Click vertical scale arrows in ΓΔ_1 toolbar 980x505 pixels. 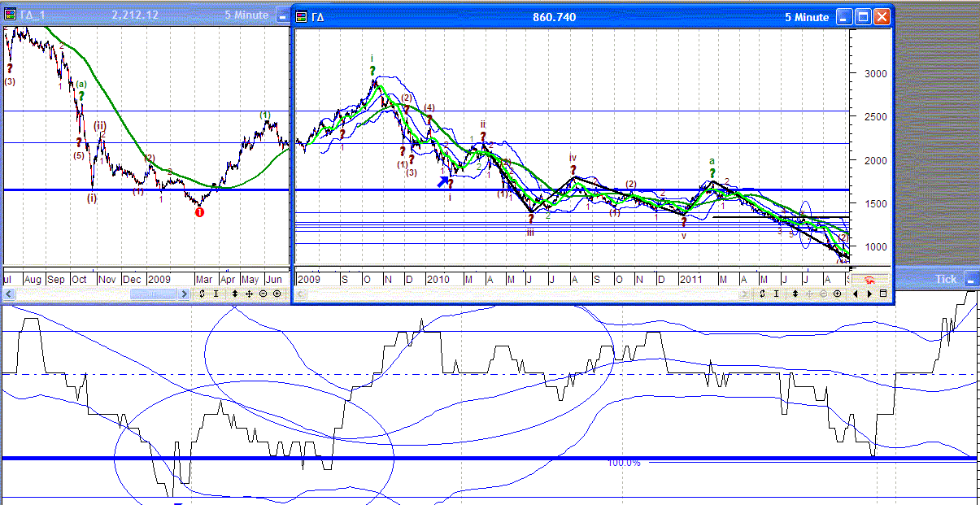235,294
